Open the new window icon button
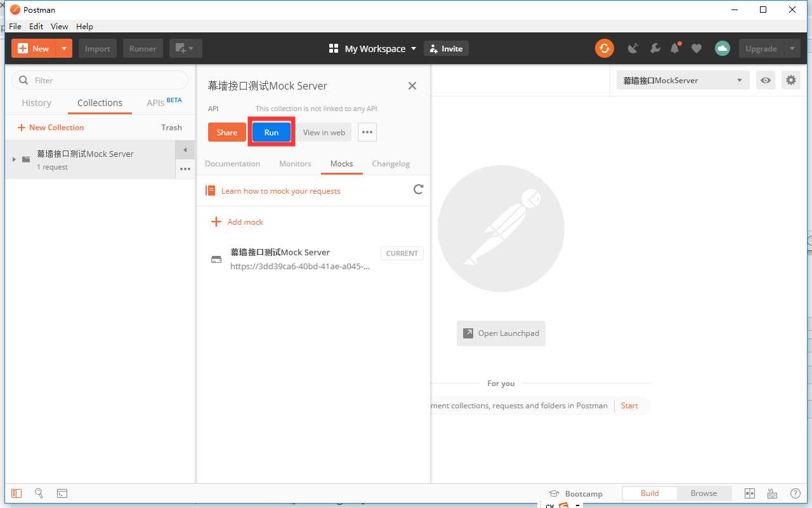 [x=186, y=48]
